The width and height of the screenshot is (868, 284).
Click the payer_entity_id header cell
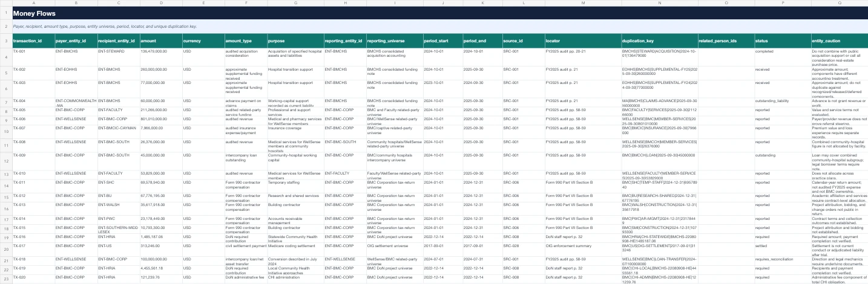tap(76, 41)
